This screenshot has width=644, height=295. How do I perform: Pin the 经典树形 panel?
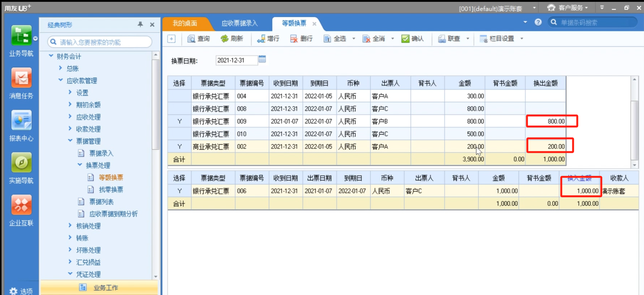(x=140, y=24)
